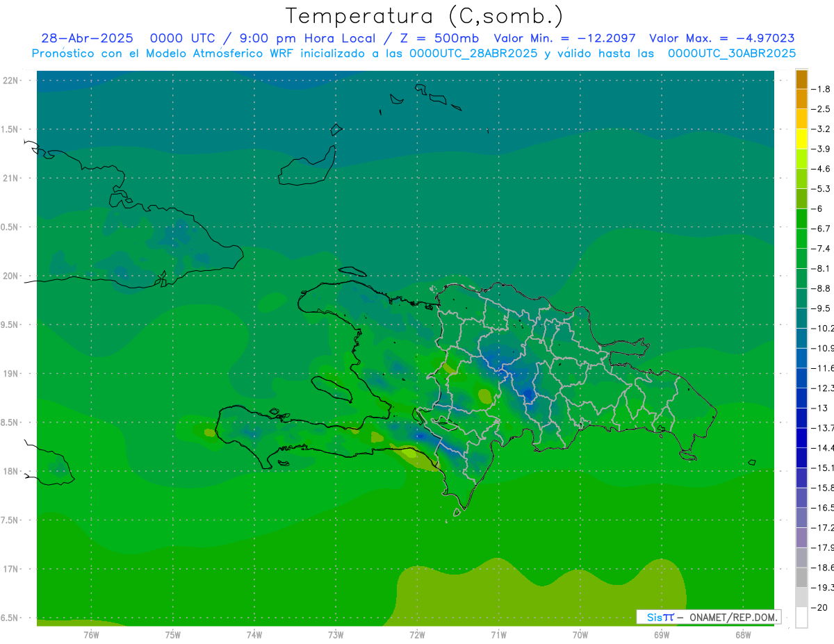Click the '19N' latitude label

click(x=11, y=374)
